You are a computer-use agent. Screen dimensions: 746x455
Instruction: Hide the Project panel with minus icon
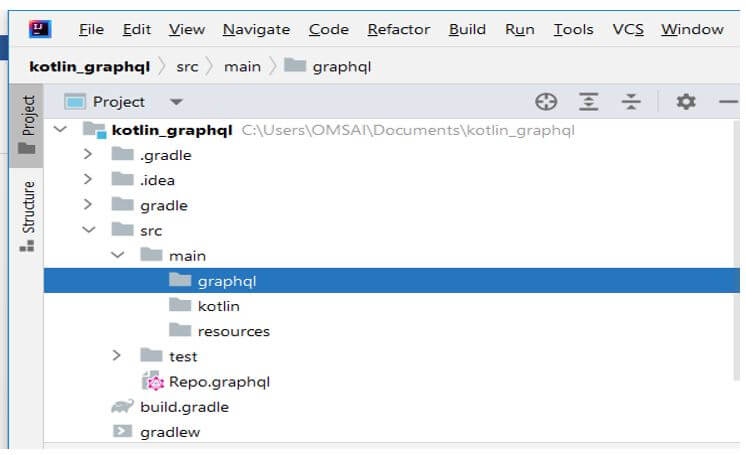tap(728, 102)
